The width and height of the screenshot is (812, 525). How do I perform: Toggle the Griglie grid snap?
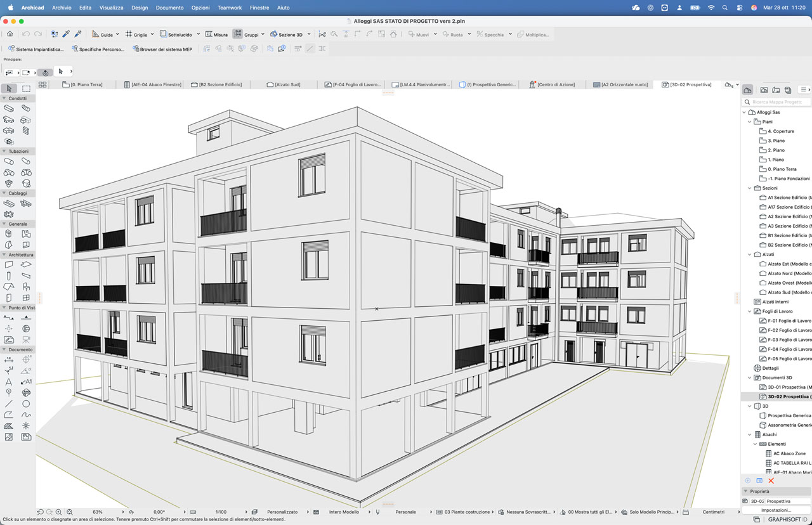point(136,34)
